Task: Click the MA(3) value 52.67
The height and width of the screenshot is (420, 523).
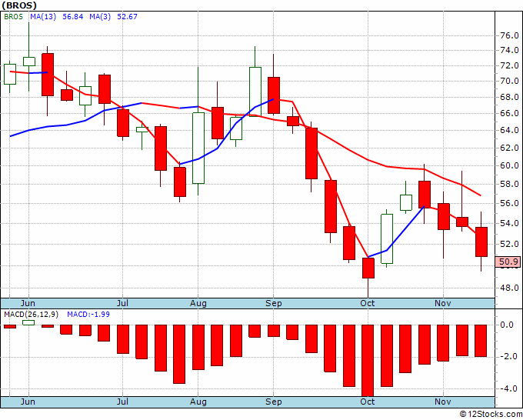Action: pos(127,17)
